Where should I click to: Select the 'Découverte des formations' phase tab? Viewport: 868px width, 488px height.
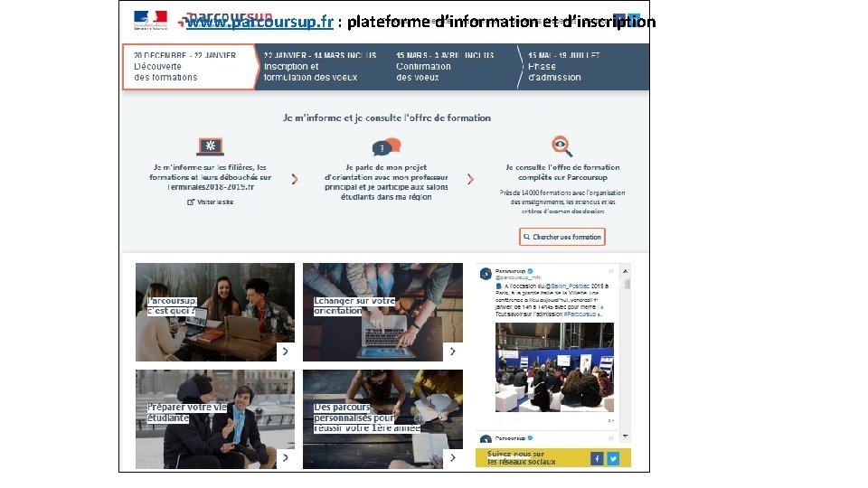tap(189, 66)
